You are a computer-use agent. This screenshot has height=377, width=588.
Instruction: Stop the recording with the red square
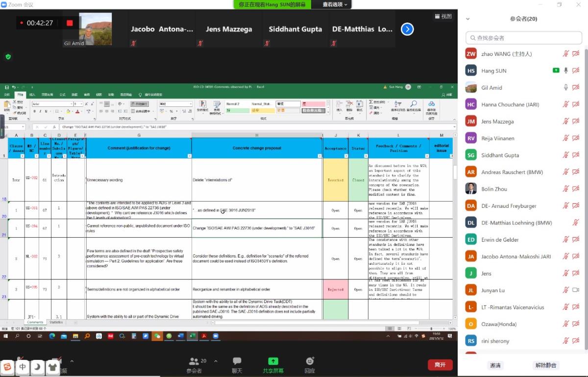70,23
